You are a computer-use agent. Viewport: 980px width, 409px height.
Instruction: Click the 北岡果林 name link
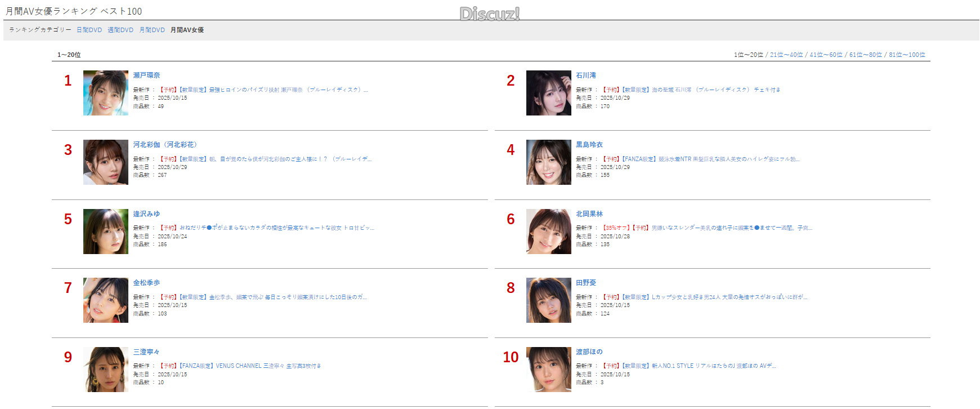(589, 214)
